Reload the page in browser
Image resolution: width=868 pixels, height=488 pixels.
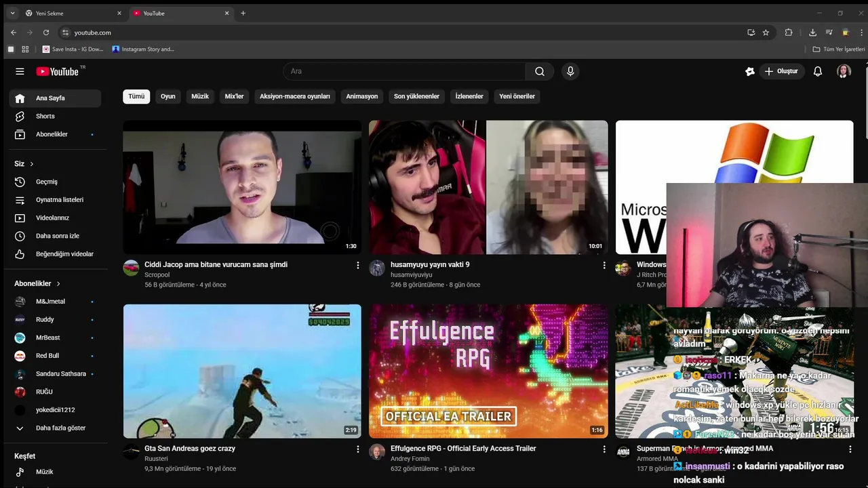pos(46,33)
